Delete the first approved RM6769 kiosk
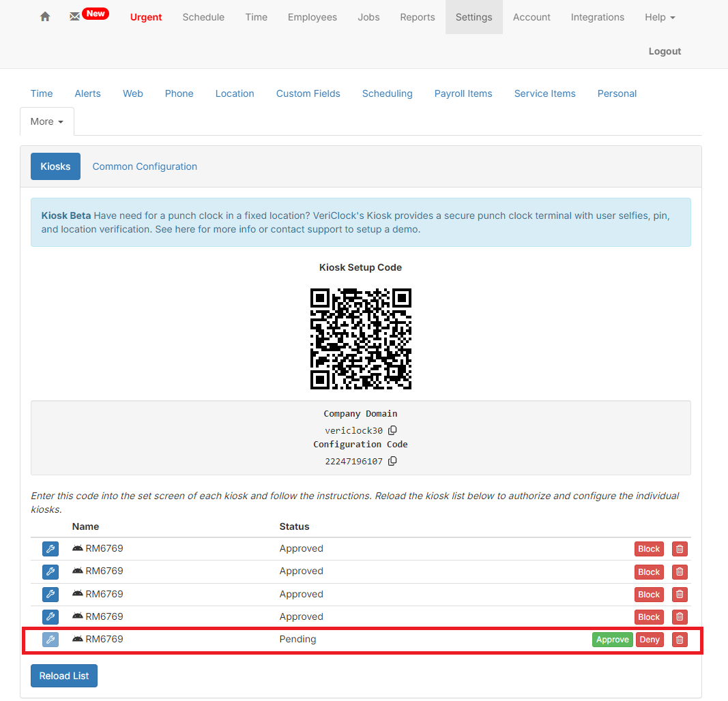The height and width of the screenshot is (701, 728). click(680, 548)
